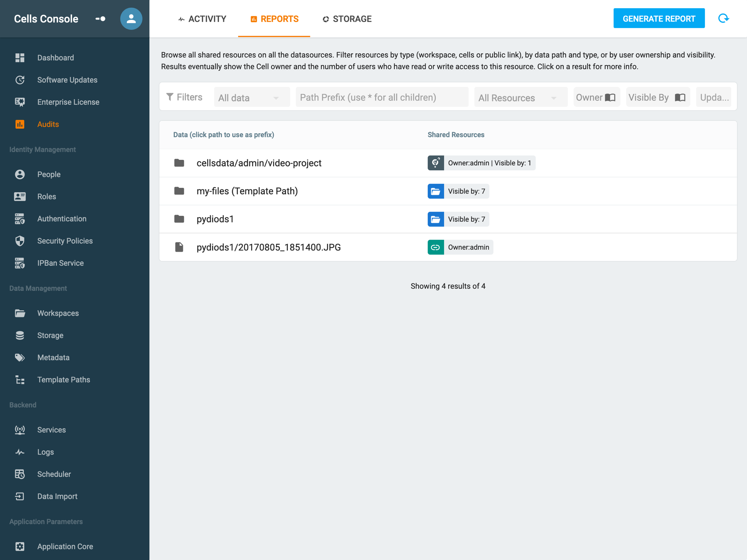Screen dimensions: 747x560
Task: Click the Application Core gear icon
Action: click(20, 546)
